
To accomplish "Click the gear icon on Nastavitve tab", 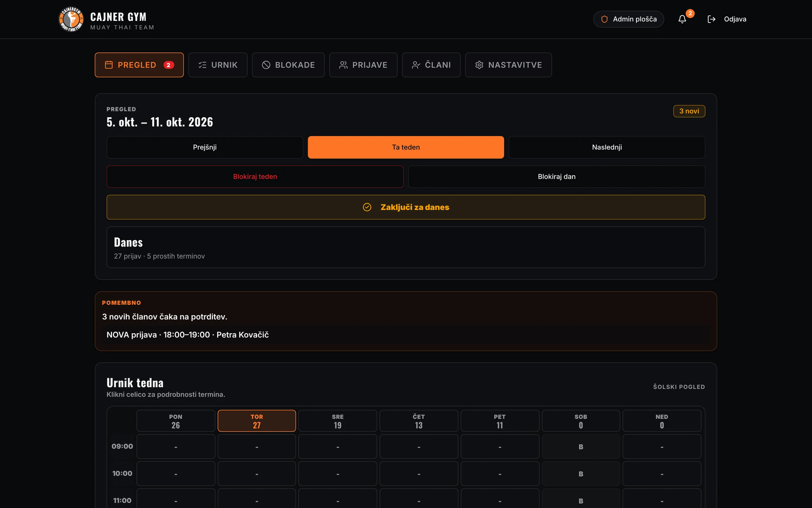I will pos(479,65).
